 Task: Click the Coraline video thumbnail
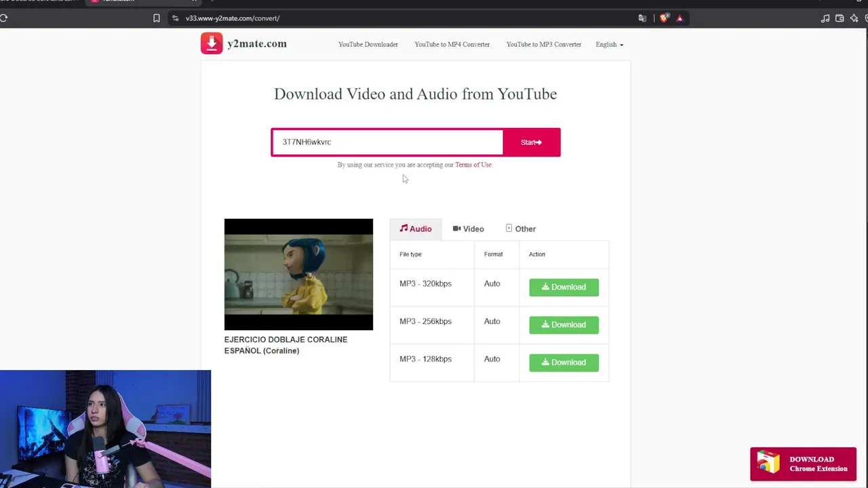point(298,274)
